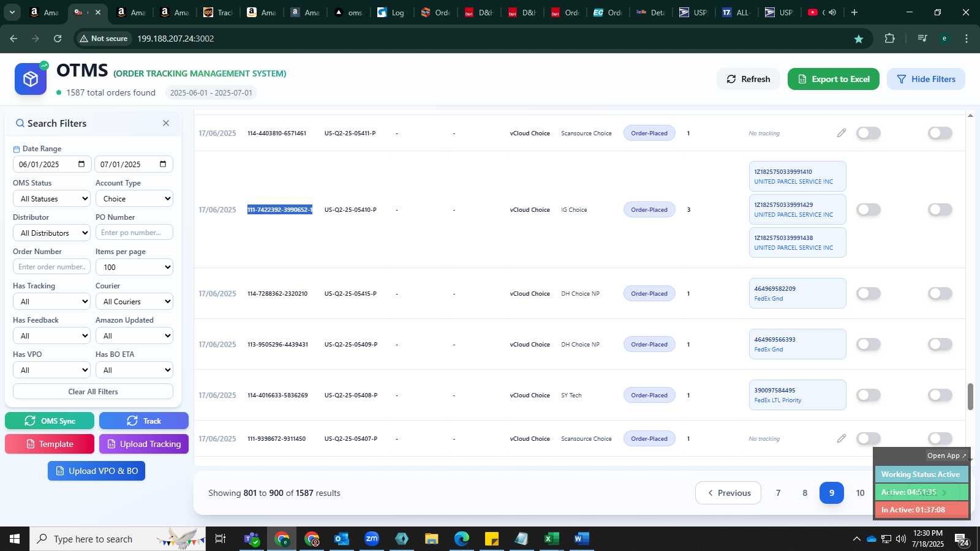
Task: Open Task View on the taskbar
Action: 221,539
